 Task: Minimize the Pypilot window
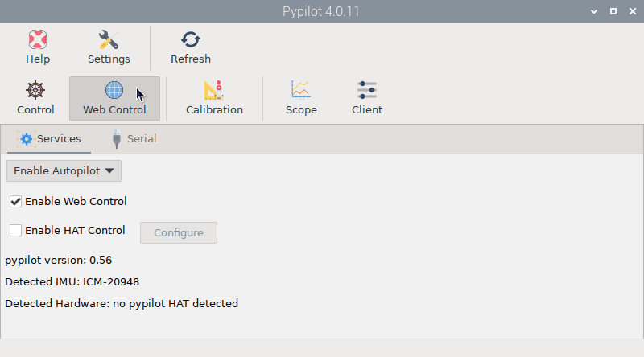pyautogui.click(x=594, y=11)
